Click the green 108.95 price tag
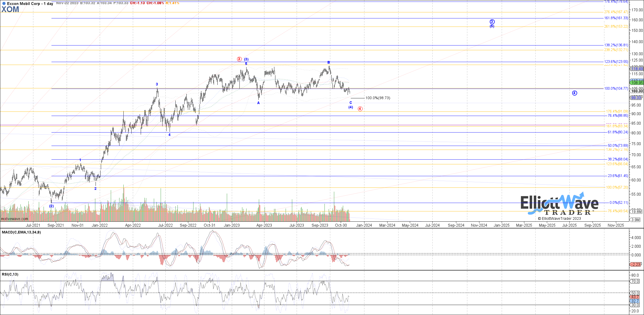Screen dimensions: 644x315 click(636, 83)
